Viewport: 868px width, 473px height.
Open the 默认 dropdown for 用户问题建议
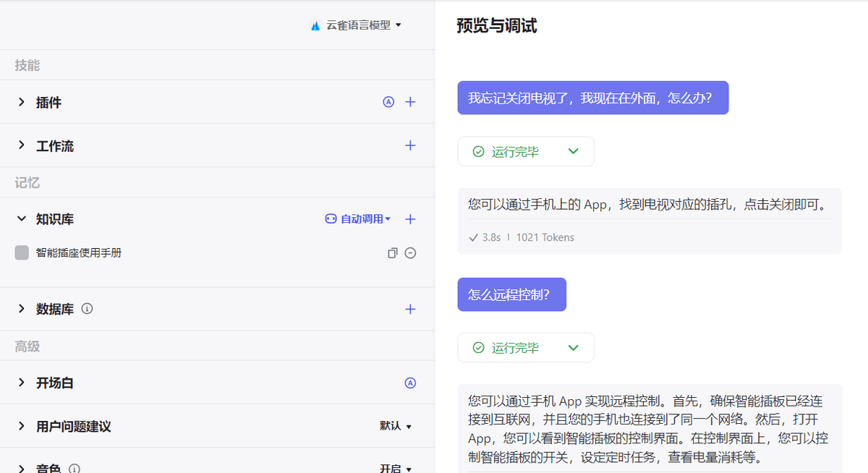point(396,426)
